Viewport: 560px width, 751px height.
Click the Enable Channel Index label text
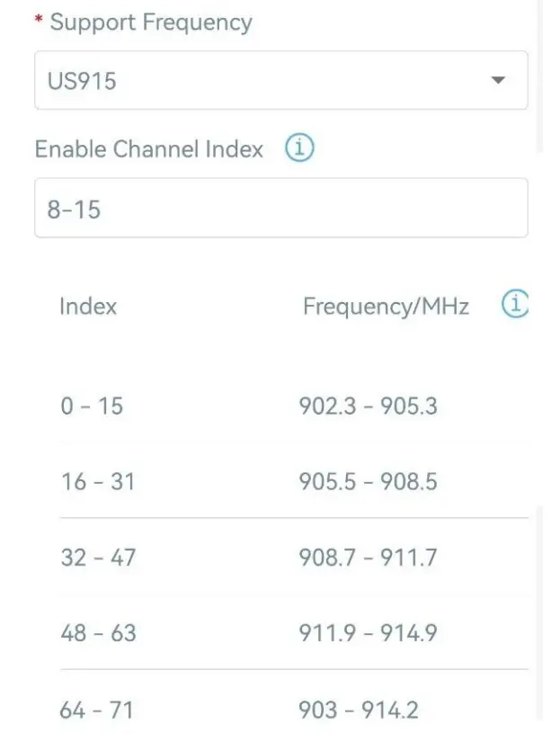[149, 149]
